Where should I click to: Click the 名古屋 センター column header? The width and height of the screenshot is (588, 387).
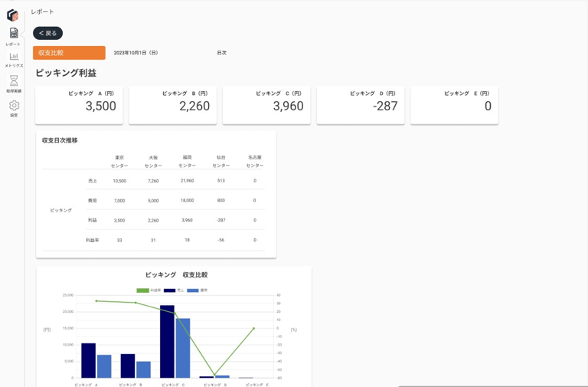coord(255,162)
